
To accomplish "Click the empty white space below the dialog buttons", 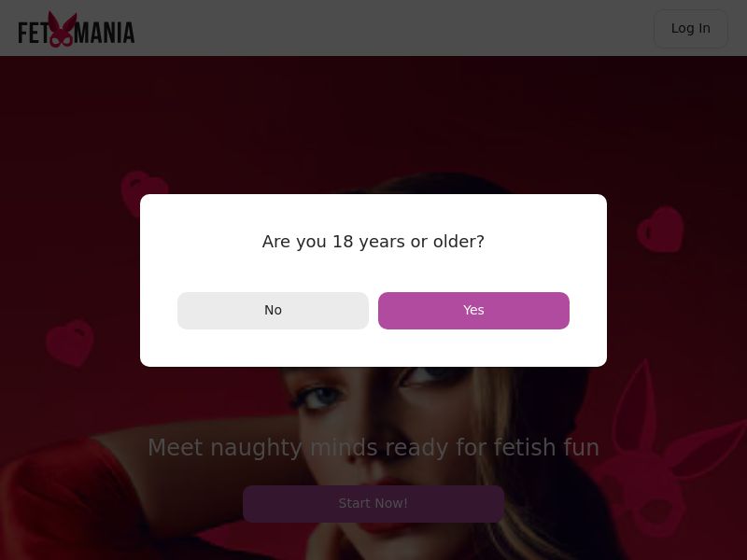I will click(x=373, y=348).
